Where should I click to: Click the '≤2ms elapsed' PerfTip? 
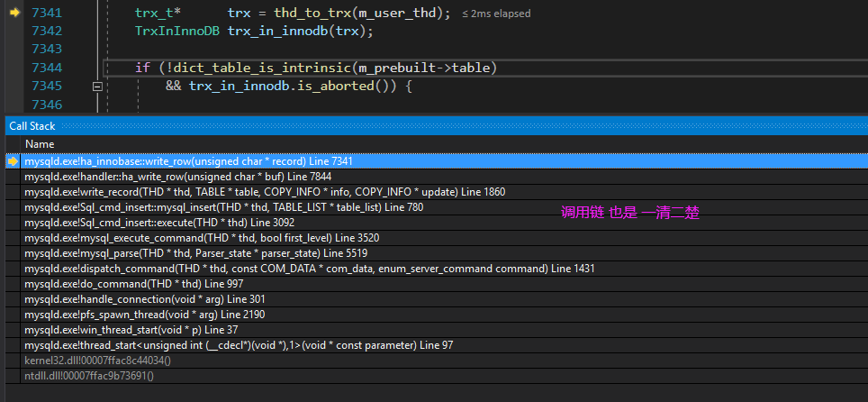tap(496, 14)
